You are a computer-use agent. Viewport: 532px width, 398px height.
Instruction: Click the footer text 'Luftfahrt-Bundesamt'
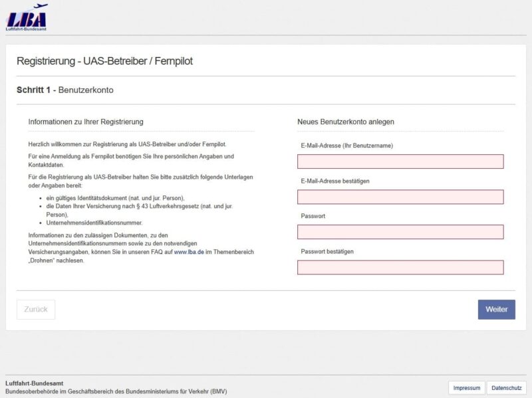[35, 383]
